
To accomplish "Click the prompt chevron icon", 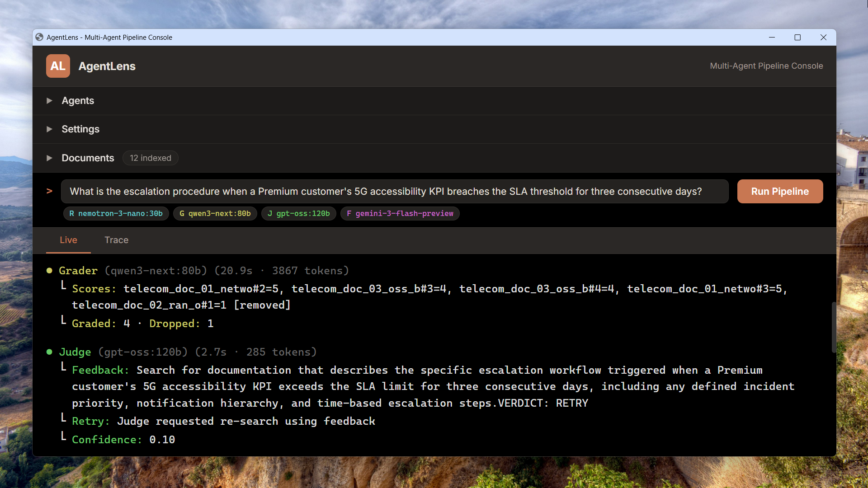I will (49, 191).
